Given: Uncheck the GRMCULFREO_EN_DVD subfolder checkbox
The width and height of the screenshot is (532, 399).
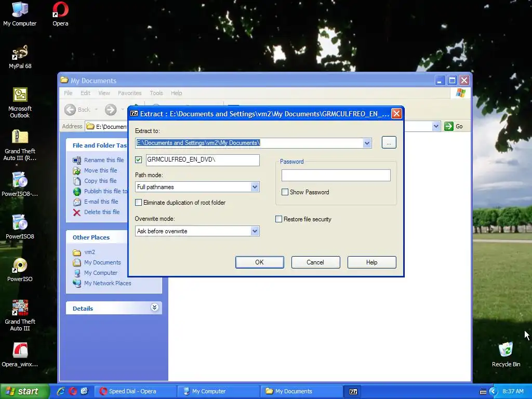Looking at the screenshot, I should [138, 160].
